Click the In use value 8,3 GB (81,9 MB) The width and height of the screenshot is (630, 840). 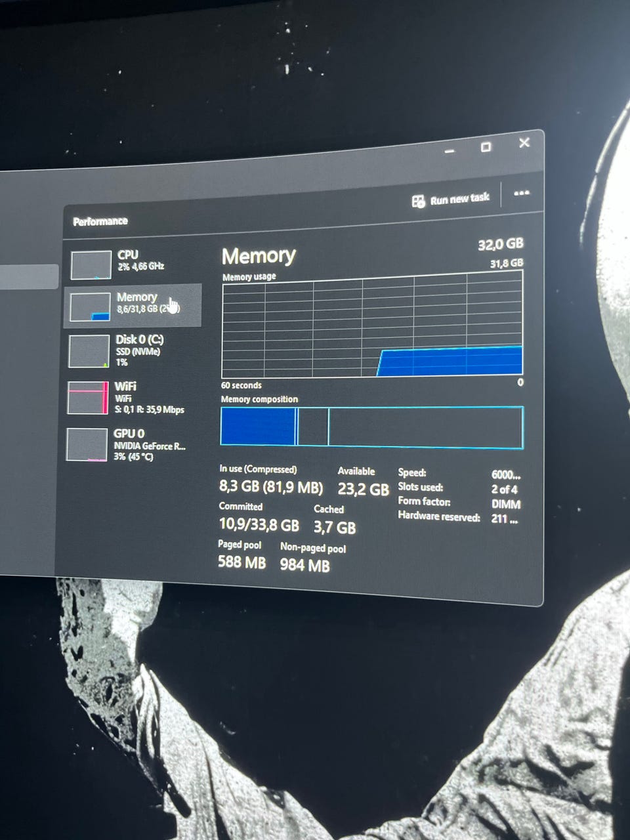271,488
